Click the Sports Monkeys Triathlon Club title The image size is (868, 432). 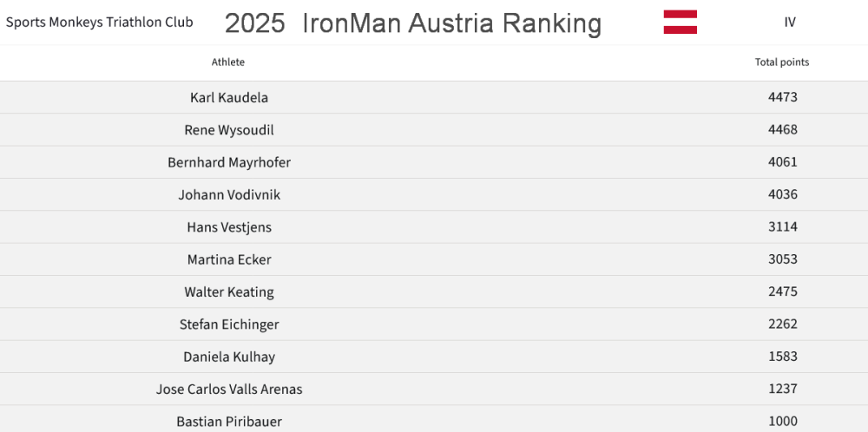pos(100,23)
